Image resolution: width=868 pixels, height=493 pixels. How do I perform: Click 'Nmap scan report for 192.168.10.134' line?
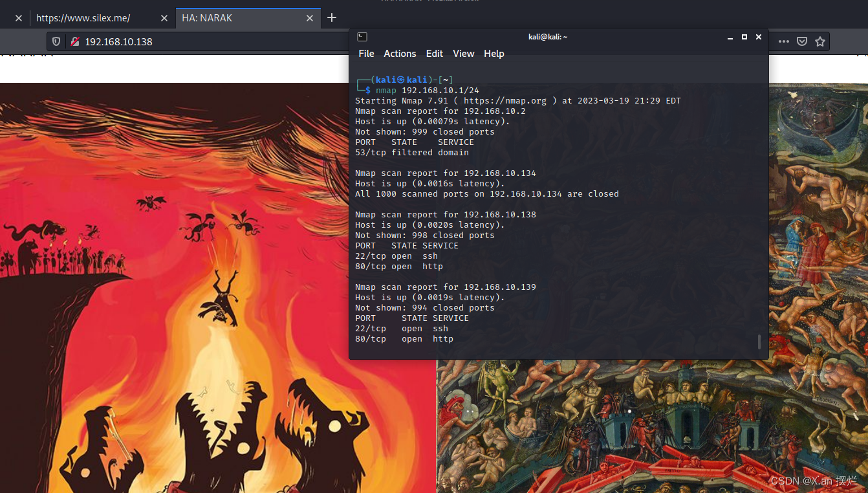click(446, 173)
